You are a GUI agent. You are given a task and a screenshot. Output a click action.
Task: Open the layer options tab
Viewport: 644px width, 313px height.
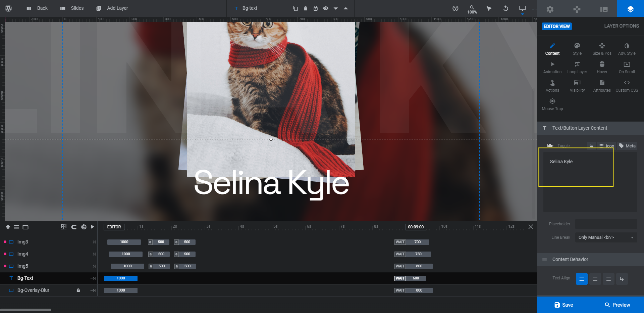631,9
